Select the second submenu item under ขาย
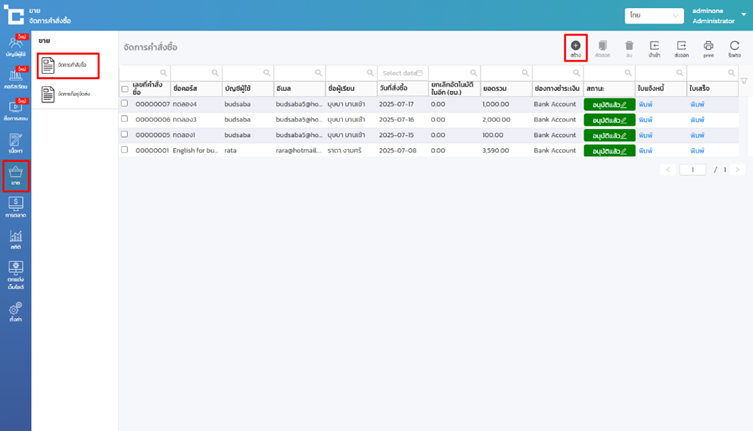 click(x=67, y=94)
